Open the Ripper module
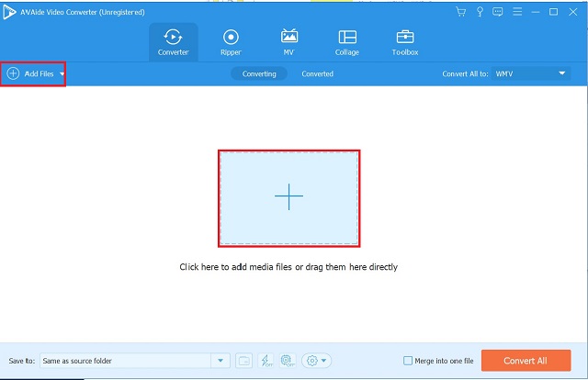Viewport: 588px width, 380px height. (231, 41)
